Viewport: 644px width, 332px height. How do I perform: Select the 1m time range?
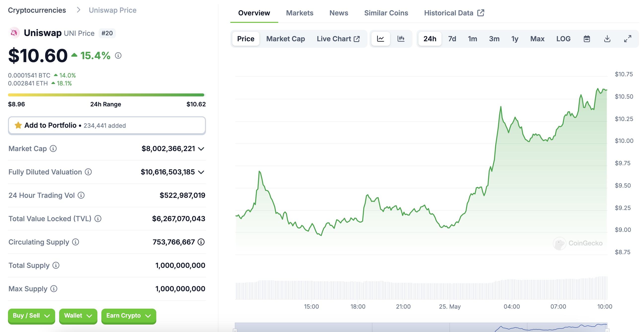point(472,39)
